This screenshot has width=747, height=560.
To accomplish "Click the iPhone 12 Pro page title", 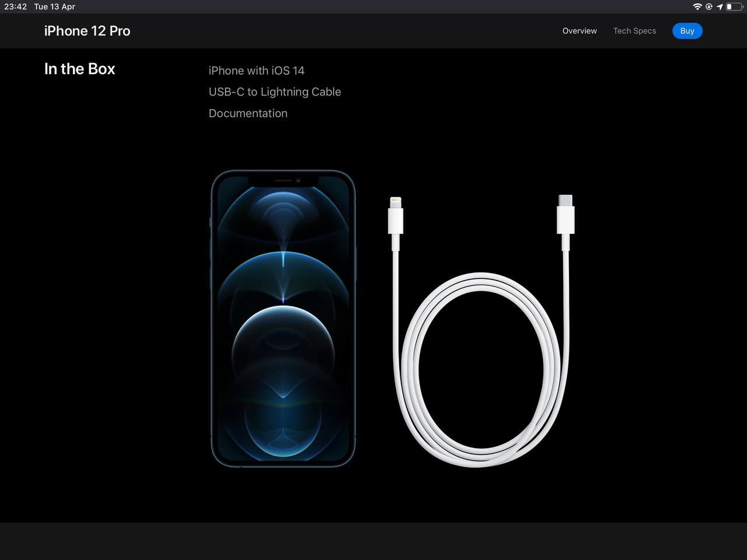I will coord(88,31).
